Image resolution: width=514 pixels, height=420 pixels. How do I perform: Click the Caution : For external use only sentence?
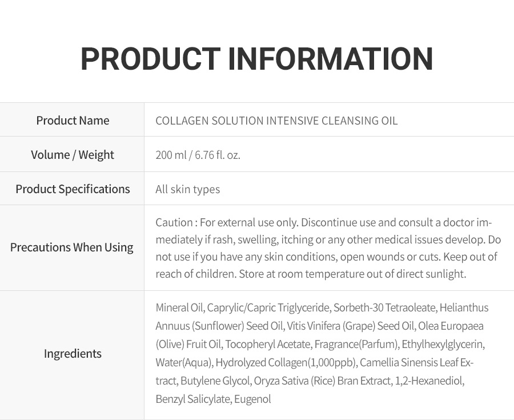point(227,222)
